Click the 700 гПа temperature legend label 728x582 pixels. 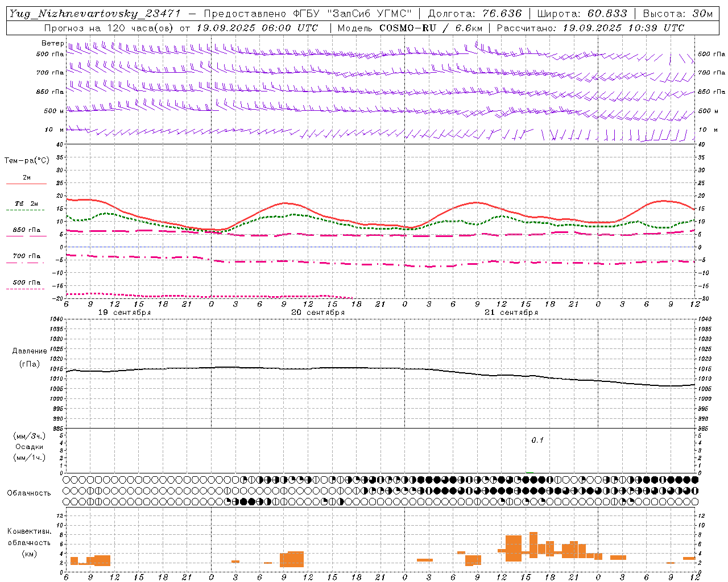27,256
